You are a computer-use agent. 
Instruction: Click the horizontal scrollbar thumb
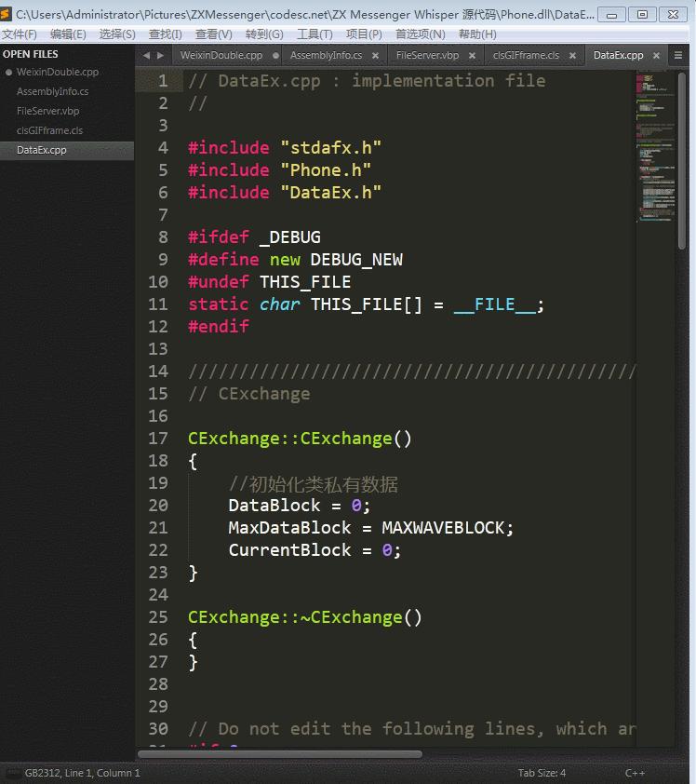pos(280,754)
